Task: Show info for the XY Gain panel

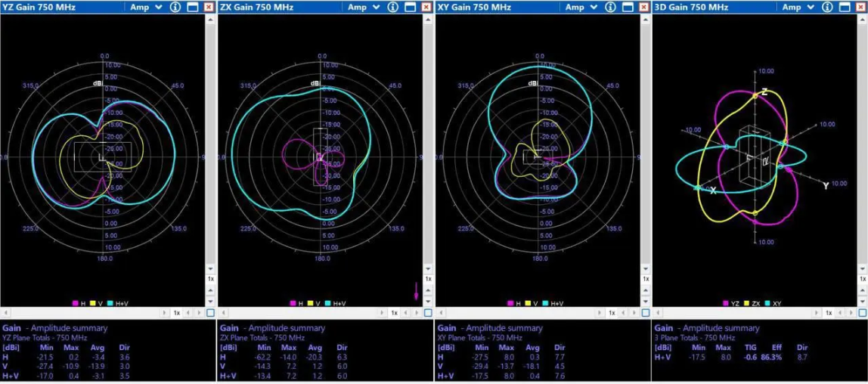Action: tap(609, 7)
